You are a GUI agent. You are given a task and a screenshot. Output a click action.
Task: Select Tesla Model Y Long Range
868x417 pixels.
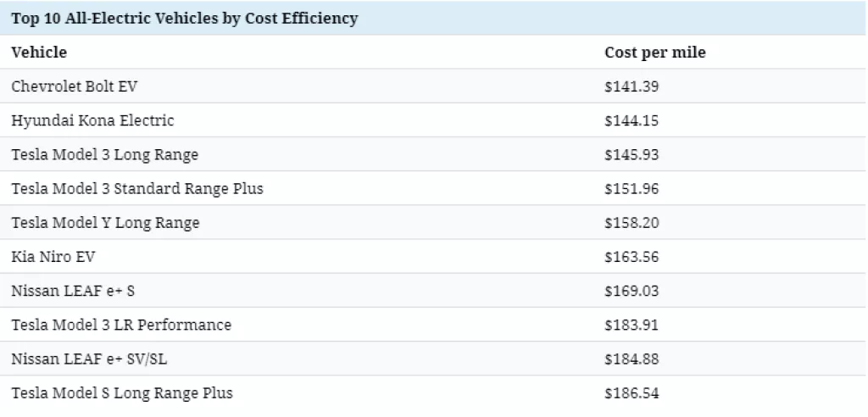[105, 223]
